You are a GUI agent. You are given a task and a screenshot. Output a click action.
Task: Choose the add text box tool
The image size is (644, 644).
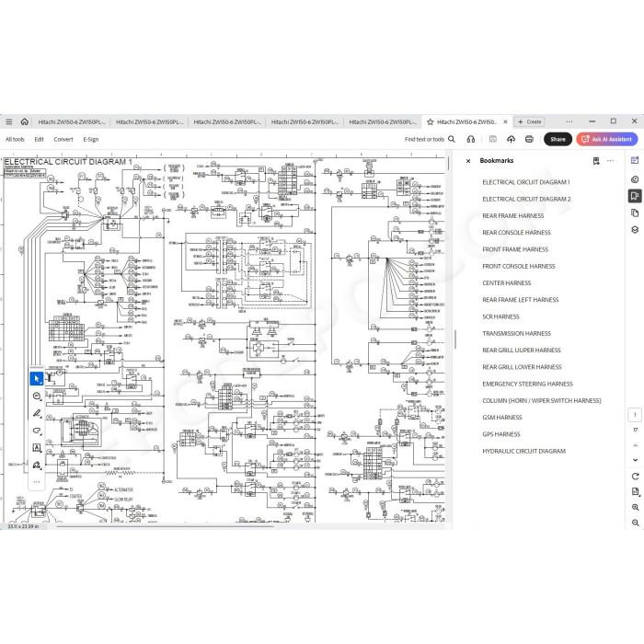37,448
